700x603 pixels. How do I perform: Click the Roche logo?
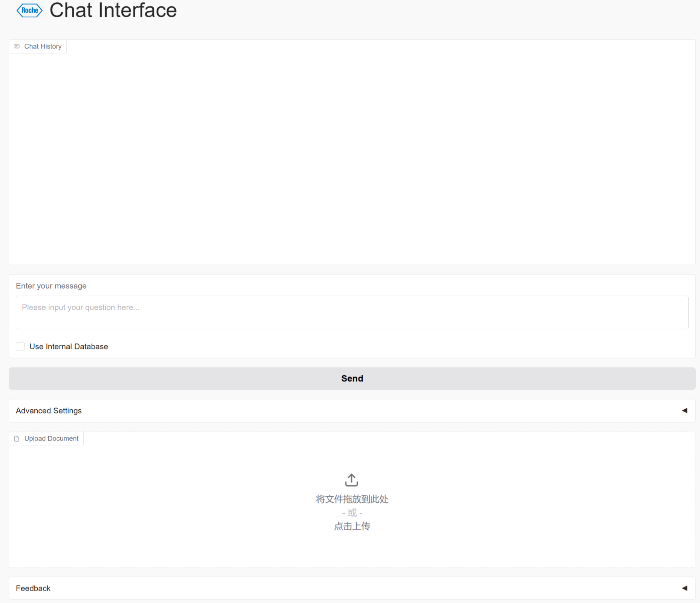tap(29, 10)
